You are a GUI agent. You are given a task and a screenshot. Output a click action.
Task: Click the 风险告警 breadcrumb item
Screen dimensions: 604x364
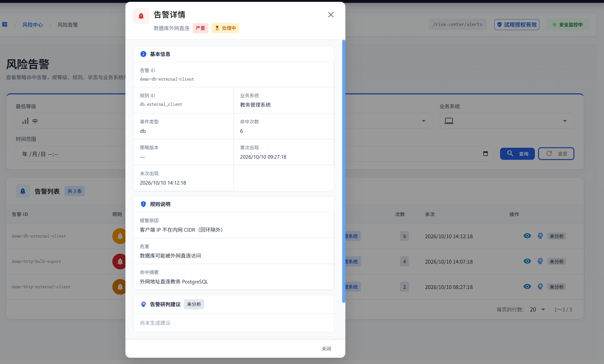[x=68, y=25]
